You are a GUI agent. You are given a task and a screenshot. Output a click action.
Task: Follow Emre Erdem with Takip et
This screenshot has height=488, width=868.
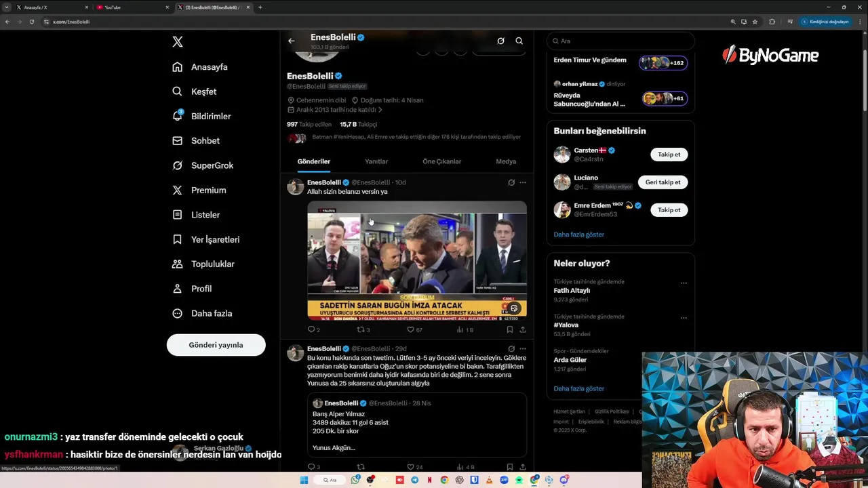click(669, 210)
